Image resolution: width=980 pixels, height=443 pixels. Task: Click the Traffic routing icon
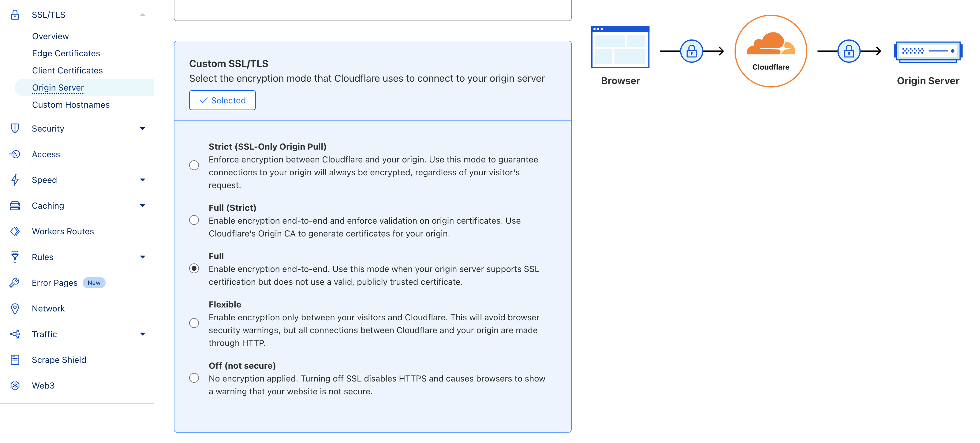point(15,334)
